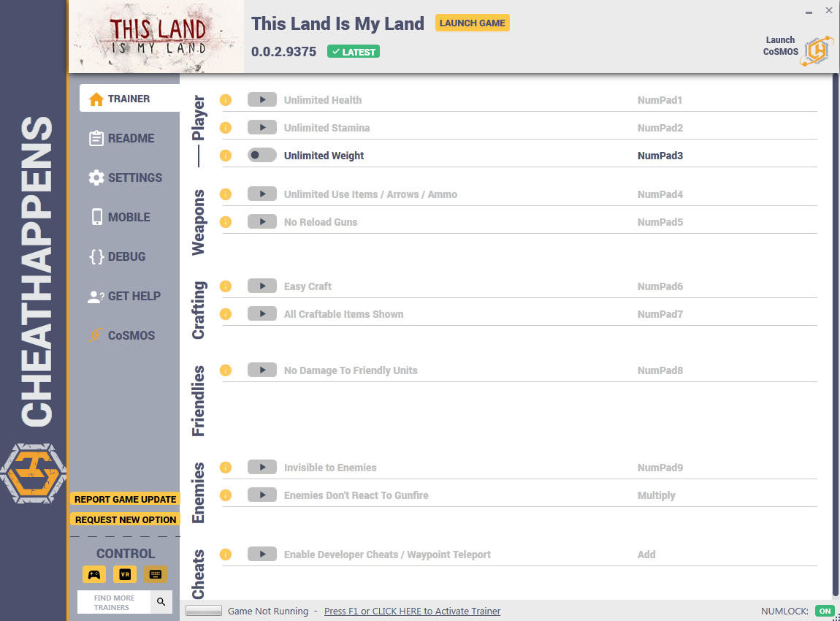This screenshot has width=840, height=621.
Task: Click info icon beside Unlimited Health
Action: 226,100
